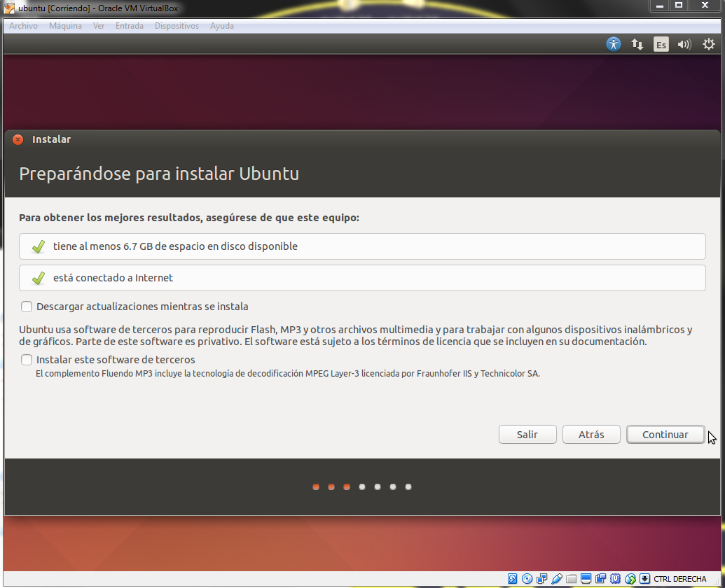Click the video capture icon in status bar
This screenshot has height=588, width=725.
tap(600, 578)
